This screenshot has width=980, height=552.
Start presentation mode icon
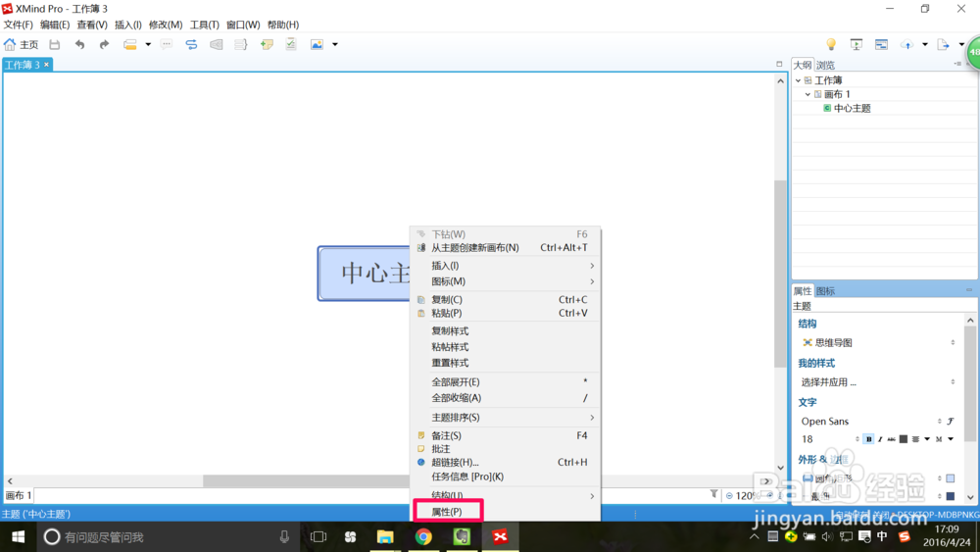tap(857, 44)
